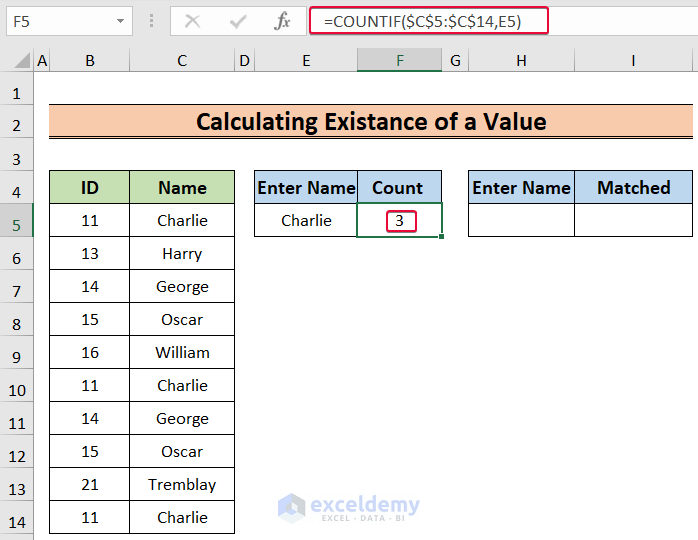Click the formula bar's three-dot resize handle
698x540 pixels.
point(151,21)
